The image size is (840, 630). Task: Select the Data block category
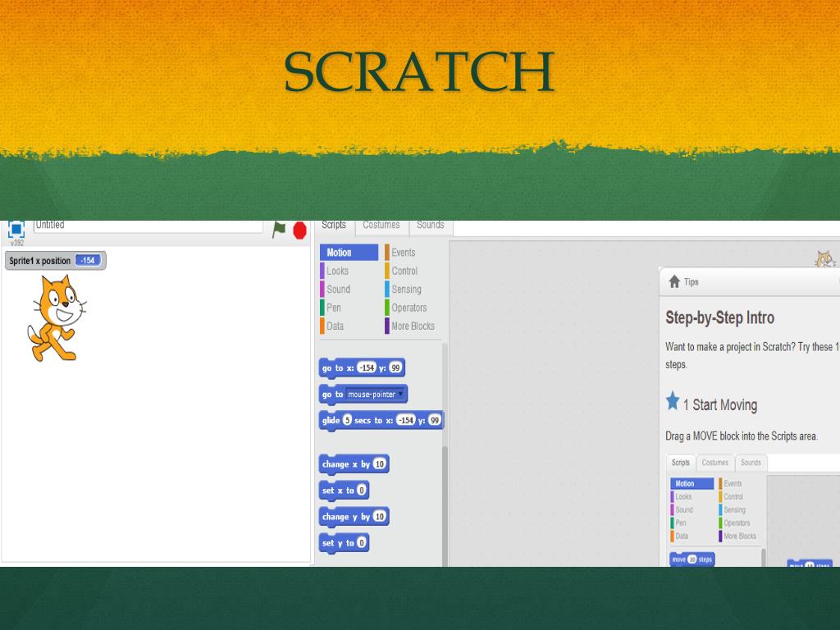pyautogui.click(x=335, y=326)
